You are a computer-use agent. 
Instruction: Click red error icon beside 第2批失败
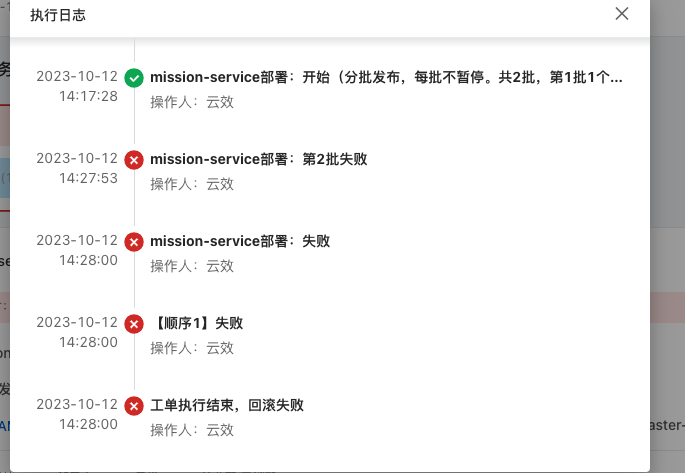tap(134, 160)
